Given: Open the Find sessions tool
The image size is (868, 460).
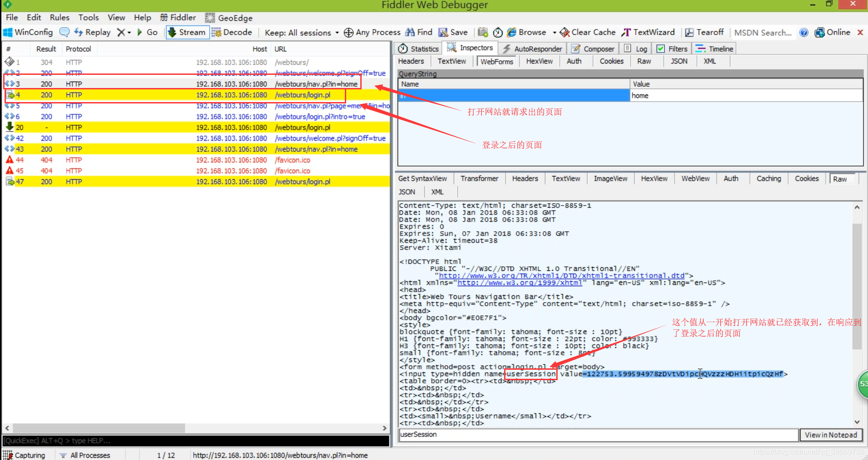Looking at the screenshot, I should click(419, 32).
